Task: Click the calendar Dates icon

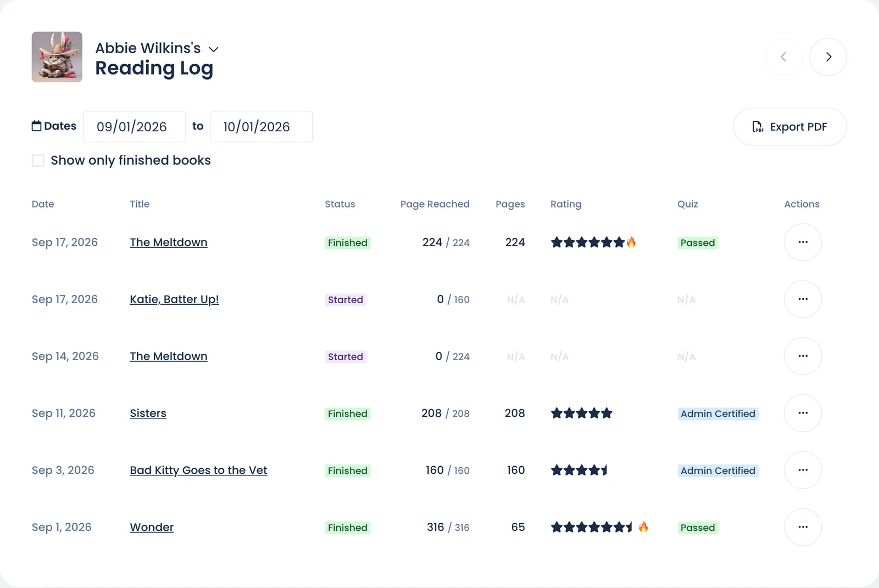Action: coord(36,126)
